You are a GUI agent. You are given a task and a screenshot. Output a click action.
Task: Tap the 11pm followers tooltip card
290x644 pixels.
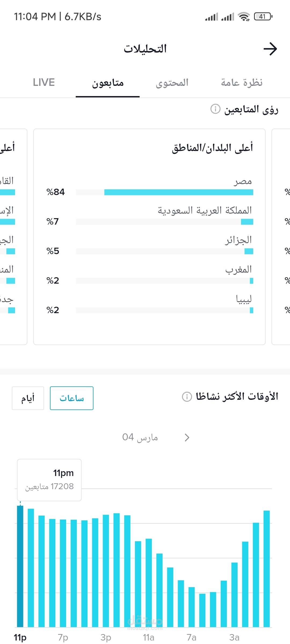coord(49,480)
